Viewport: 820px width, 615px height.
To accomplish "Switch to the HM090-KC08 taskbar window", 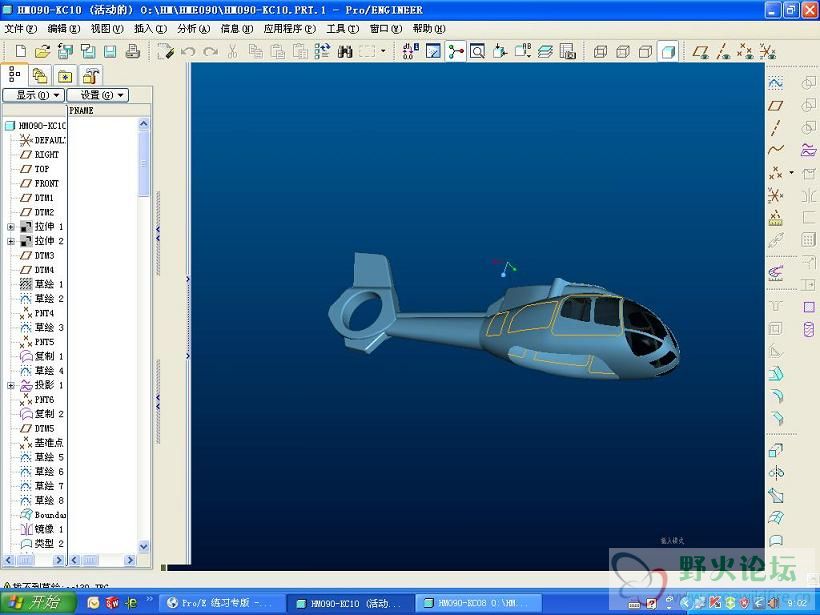I will click(x=479, y=603).
